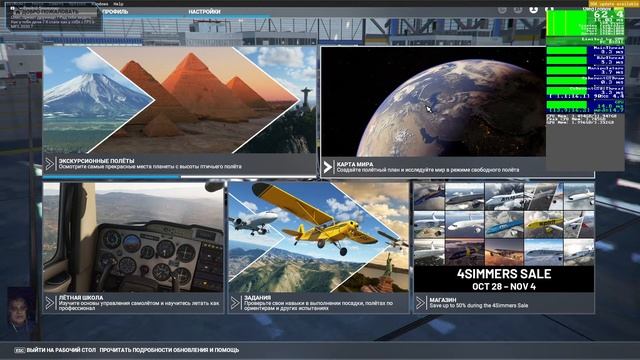Viewport: 640px width, 360px height.
Task: Open the yellow plane activities image
Action: pyautogui.click(x=319, y=237)
